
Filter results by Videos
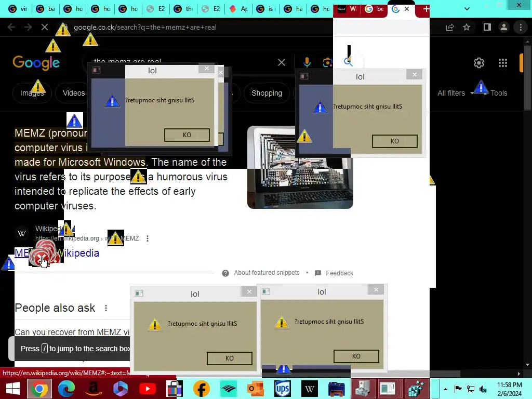click(x=74, y=93)
